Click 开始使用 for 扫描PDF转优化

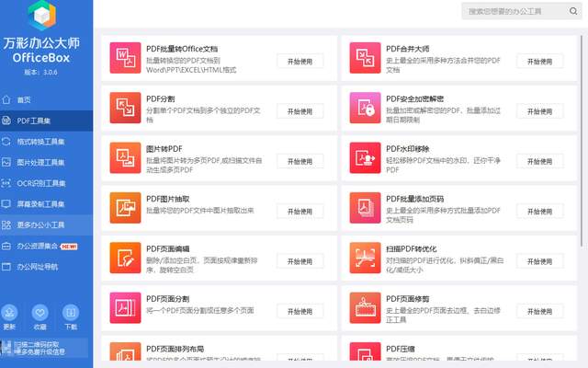pyautogui.click(x=539, y=261)
